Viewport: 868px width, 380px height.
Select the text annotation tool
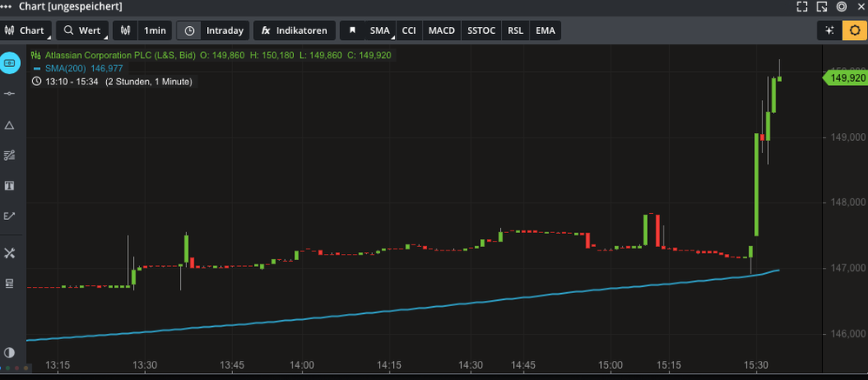10,186
